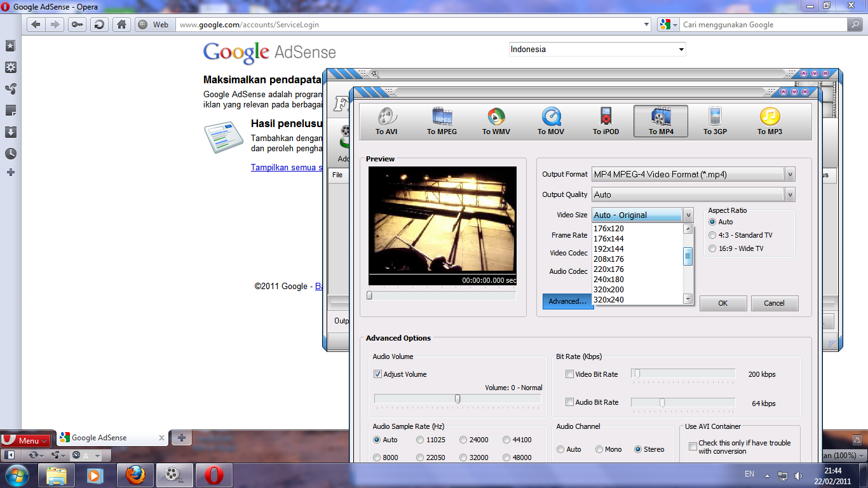Collapse the Video Size dropdown arrow

[x=688, y=215]
